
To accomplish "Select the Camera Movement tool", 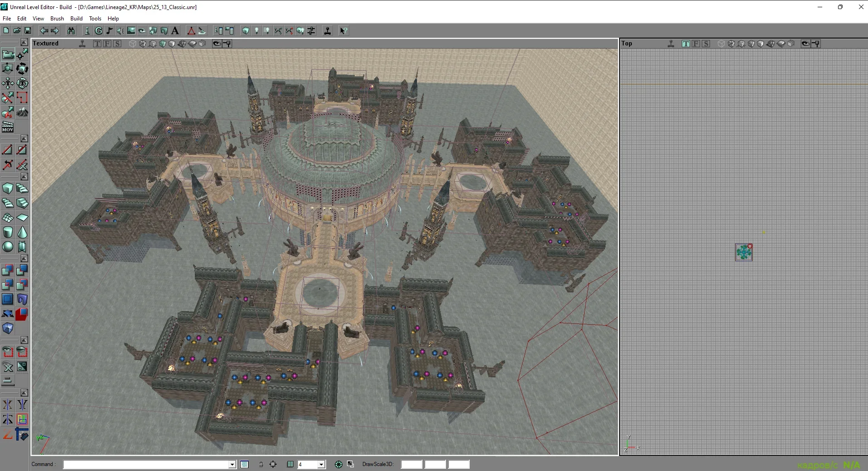I will tap(8, 55).
